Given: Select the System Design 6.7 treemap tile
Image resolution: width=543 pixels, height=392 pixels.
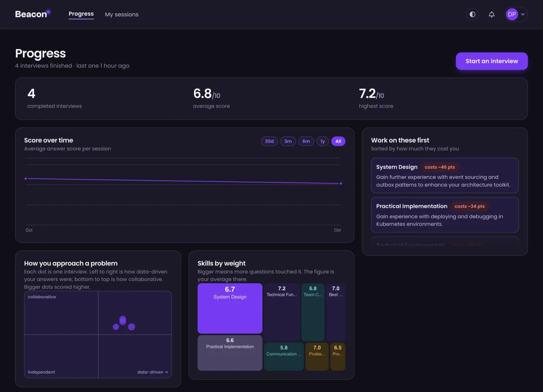Looking at the screenshot, I should [230, 308].
